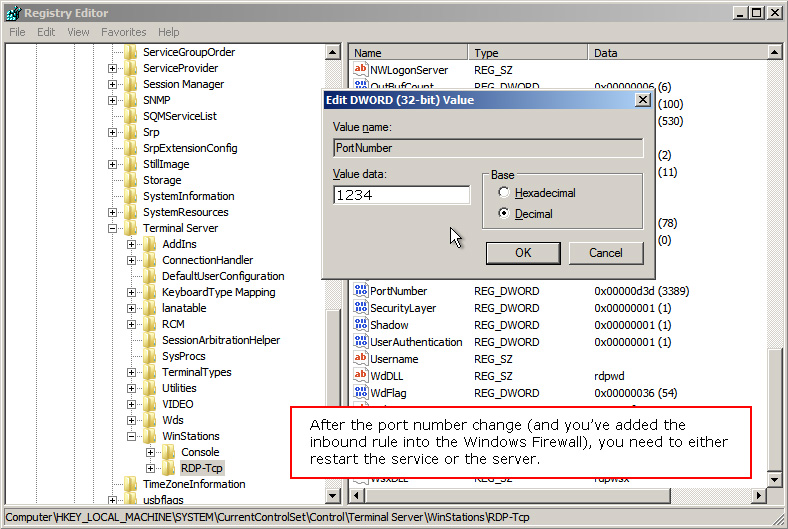Click the 0x00000d3d (3389) data cell
This screenshot has height=529, width=788.
point(641,291)
